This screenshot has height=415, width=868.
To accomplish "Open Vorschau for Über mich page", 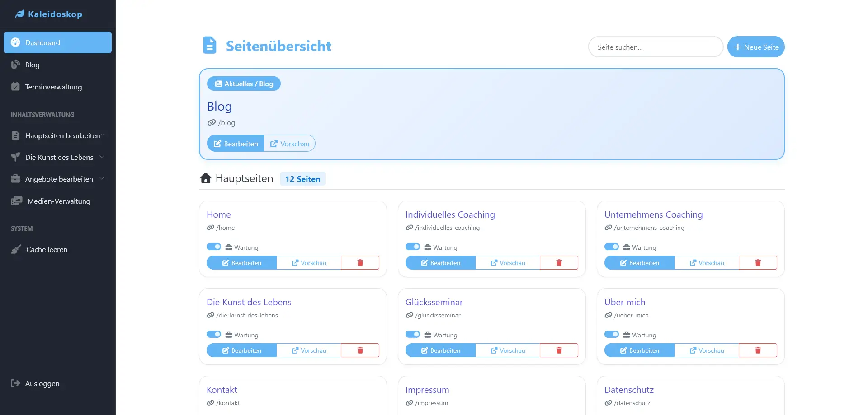I will (x=706, y=350).
